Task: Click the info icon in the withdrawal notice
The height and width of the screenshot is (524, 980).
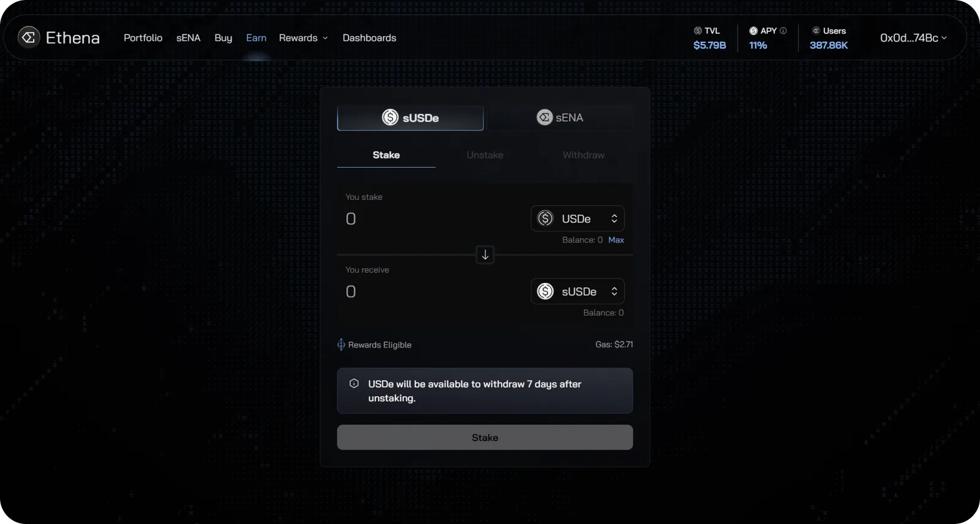Action: (x=354, y=384)
